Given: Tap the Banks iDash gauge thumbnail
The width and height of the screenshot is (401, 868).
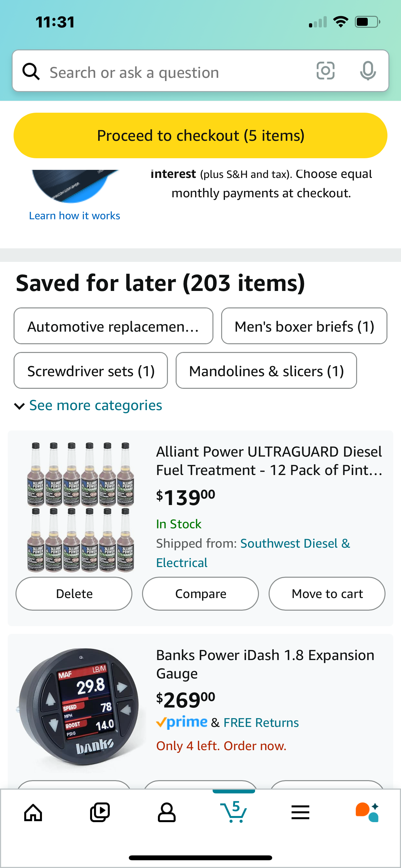Looking at the screenshot, I should click(79, 706).
